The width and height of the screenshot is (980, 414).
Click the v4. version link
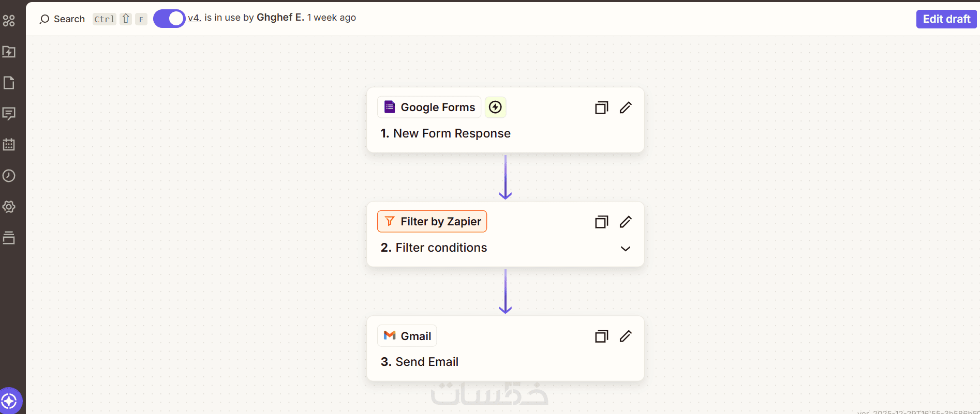[x=194, y=18]
